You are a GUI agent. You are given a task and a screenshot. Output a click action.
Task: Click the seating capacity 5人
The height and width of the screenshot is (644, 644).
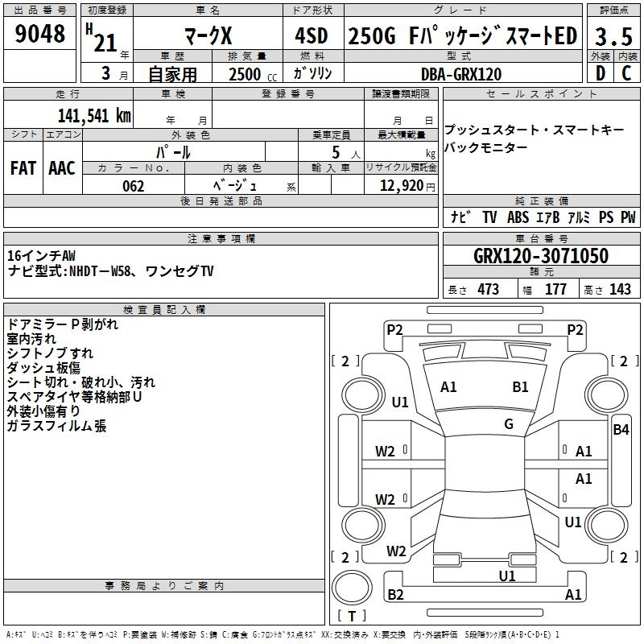pos(346,153)
